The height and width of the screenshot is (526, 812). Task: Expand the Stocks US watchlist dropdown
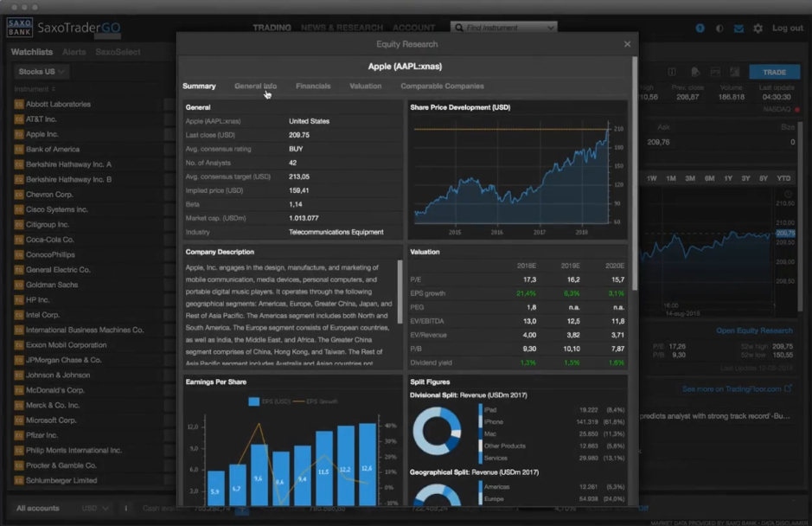coord(41,72)
